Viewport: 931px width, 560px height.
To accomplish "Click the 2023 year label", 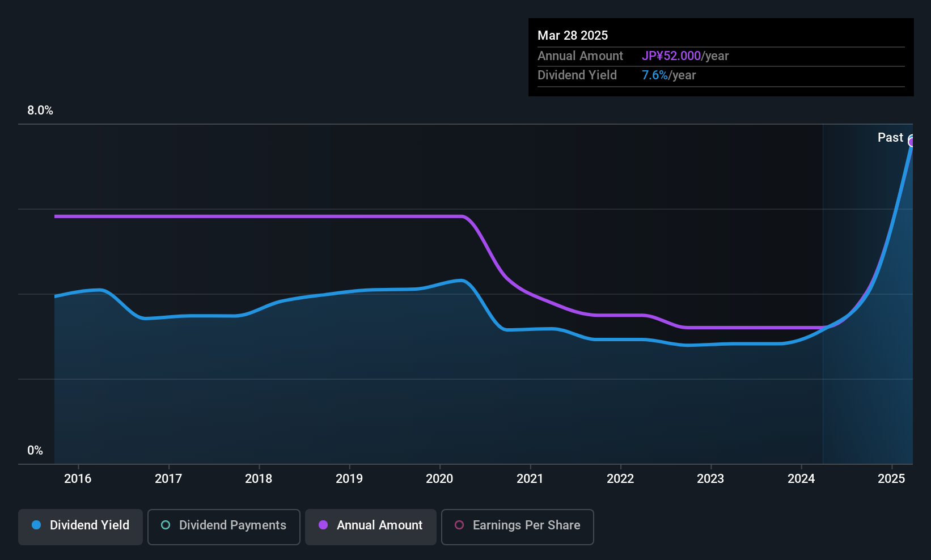I will pyautogui.click(x=710, y=479).
